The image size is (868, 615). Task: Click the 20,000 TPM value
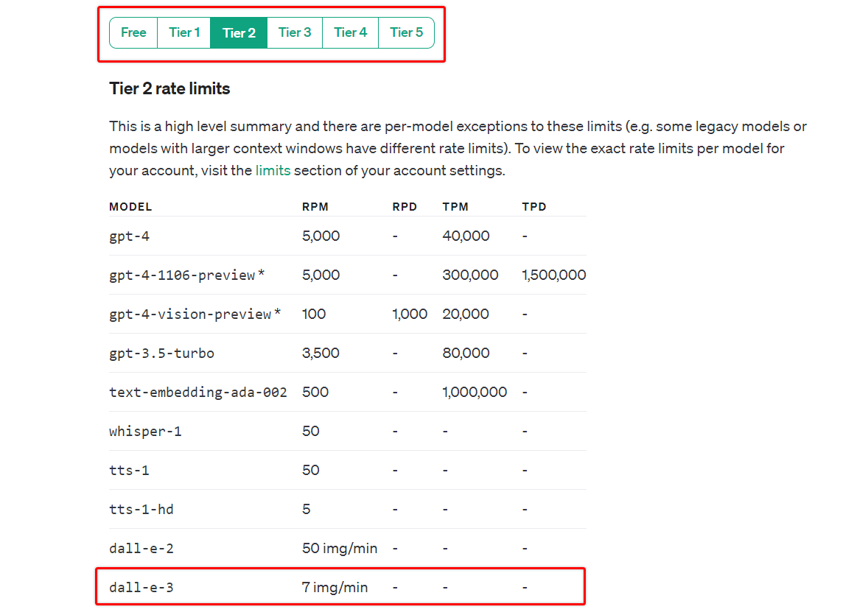point(466,314)
